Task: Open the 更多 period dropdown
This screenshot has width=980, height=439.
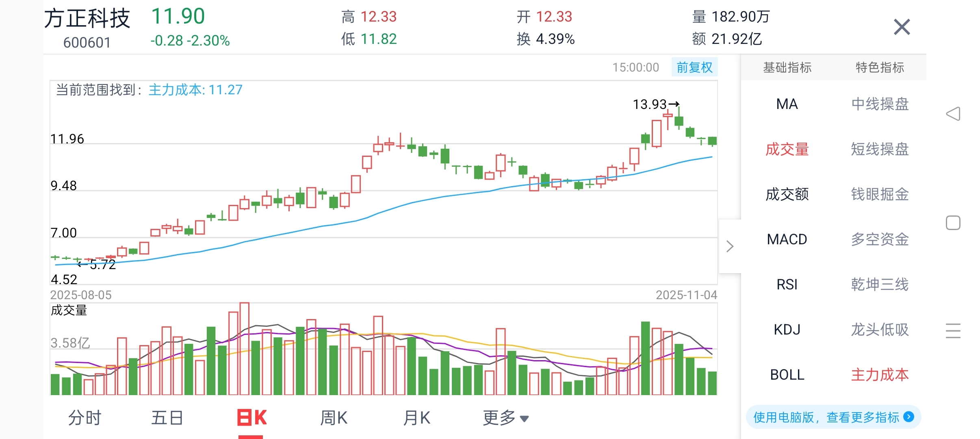Action: tap(505, 418)
